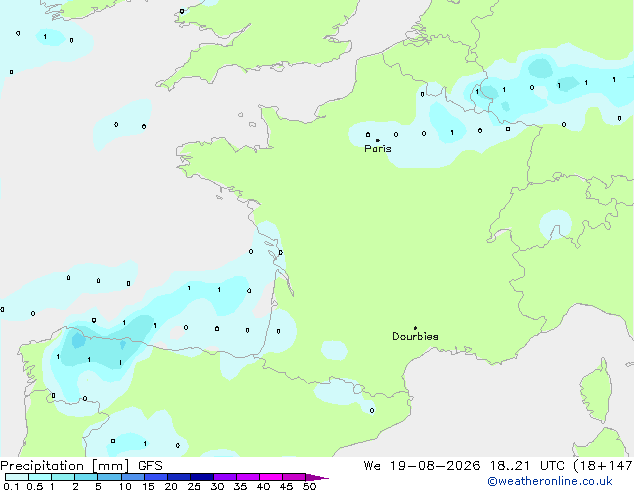Click the 1–2 mm legend color box
This screenshot has width=634, height=490.
pyautogui.click(x=63, y=477)
